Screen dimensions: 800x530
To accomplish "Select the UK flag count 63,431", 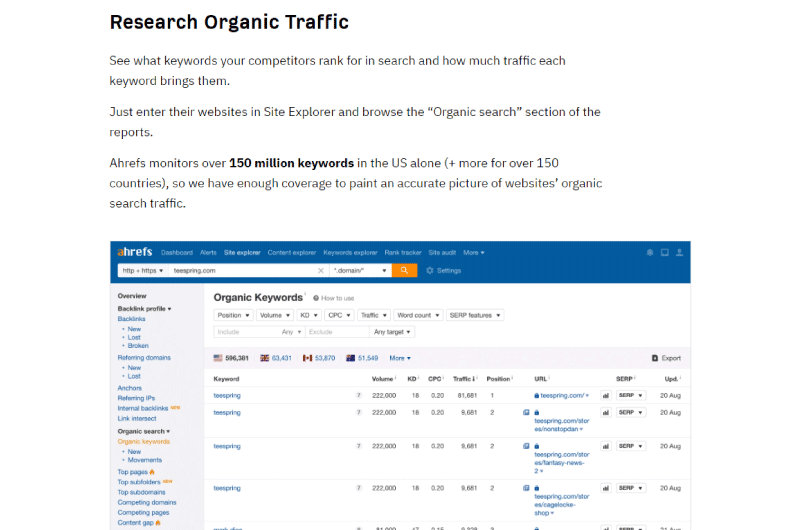I will tap(276, 358).
